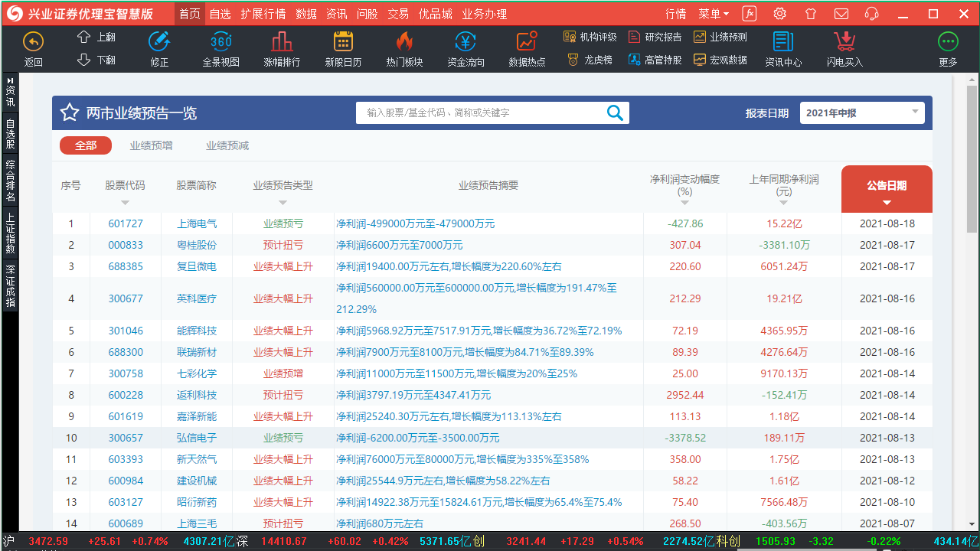Open the 菜单 dropdown in the title bar
The height and width of the screenshot is (551, 980).
coord(712,13)
